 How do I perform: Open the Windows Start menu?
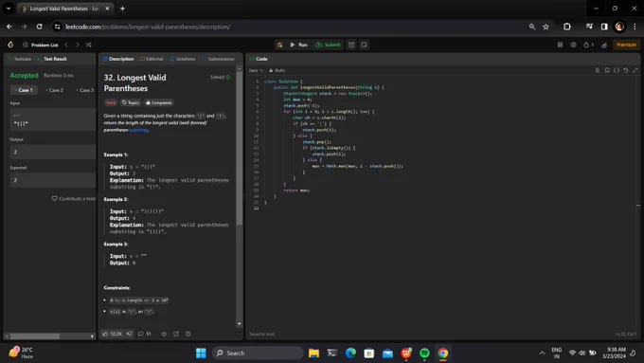201,354
